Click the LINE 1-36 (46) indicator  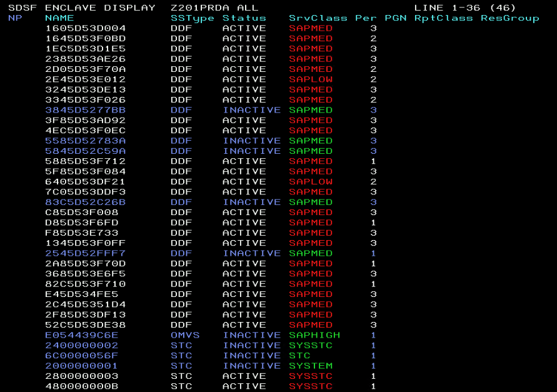(x=465, y=8)
